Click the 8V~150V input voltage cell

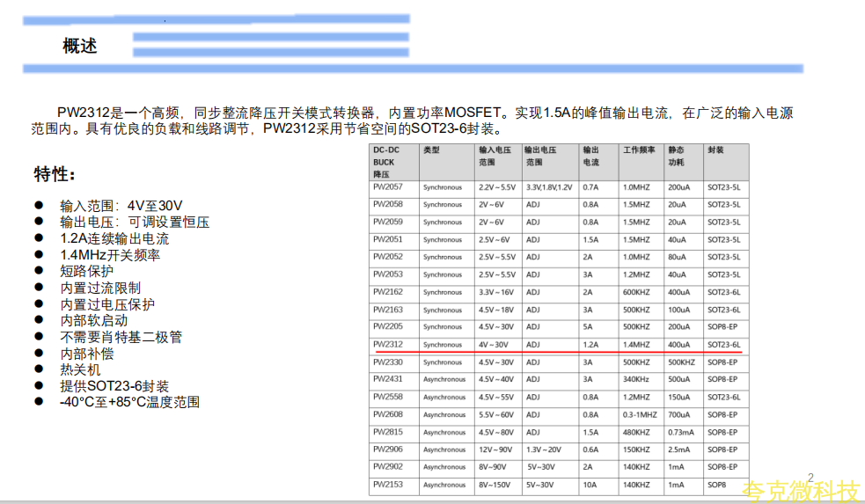(x=495, y=485)
